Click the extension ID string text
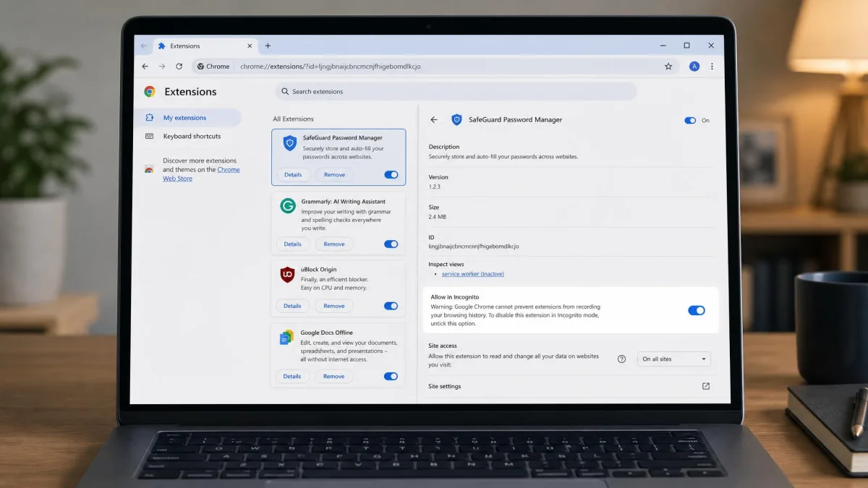 pos(474,247)
